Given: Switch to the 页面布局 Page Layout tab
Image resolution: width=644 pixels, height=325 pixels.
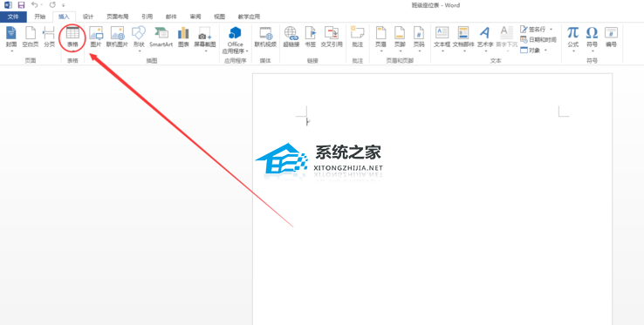Looking at the screenshot, I should coord(118,17).
